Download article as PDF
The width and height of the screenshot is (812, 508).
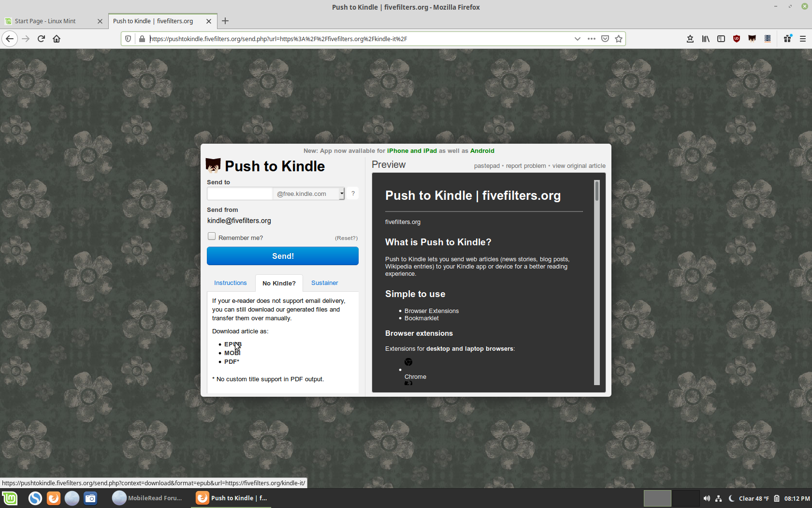(231, 362)
